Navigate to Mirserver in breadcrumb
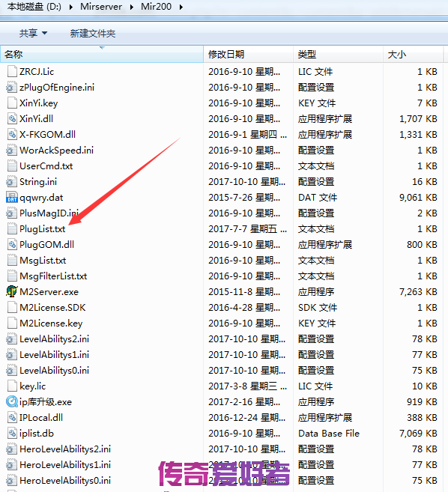448x492 pixels. (x=101, y=7)
